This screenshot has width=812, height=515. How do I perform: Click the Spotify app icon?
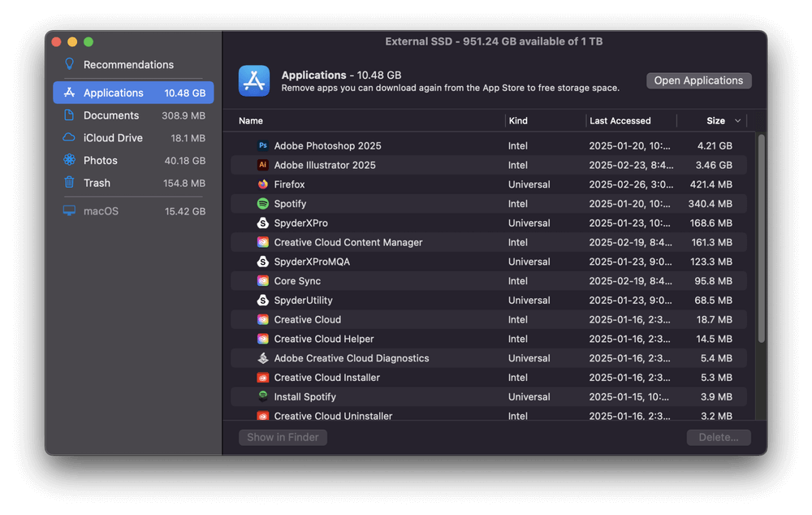pos(263,204)
